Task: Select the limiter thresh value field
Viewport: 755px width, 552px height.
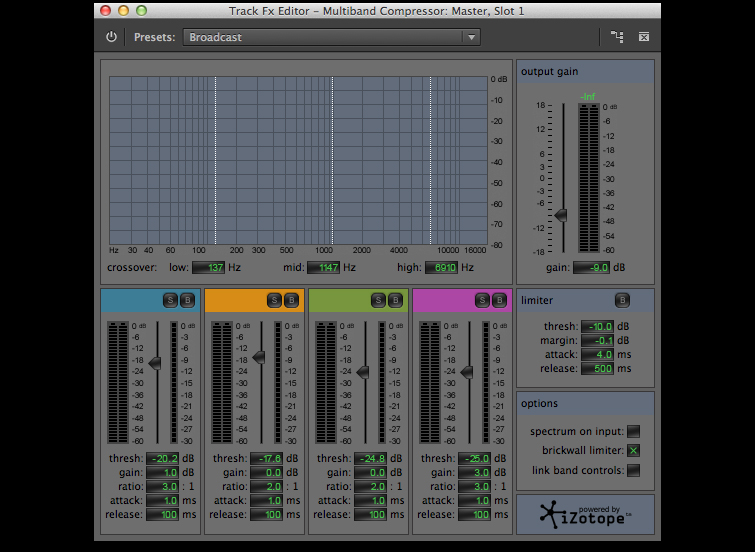Action: (597, 327)
